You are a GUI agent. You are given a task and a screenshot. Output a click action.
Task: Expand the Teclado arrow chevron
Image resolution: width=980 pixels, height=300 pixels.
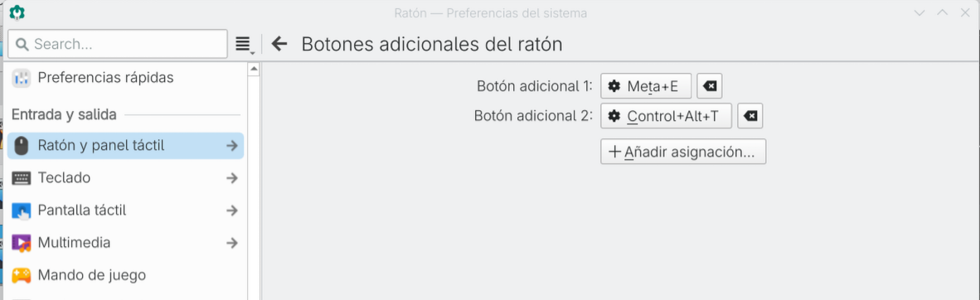point(232,178)
